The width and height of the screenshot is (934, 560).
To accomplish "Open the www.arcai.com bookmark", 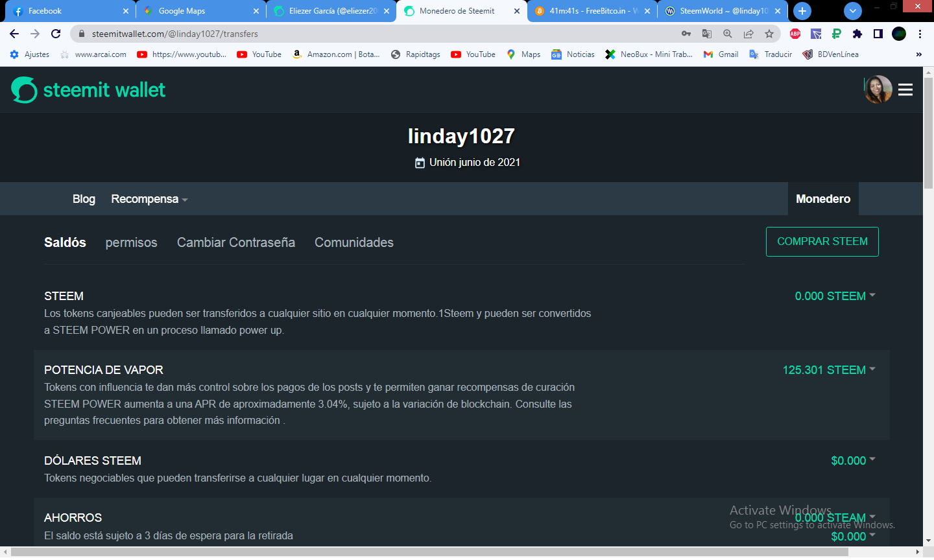I will click(93, 54).
